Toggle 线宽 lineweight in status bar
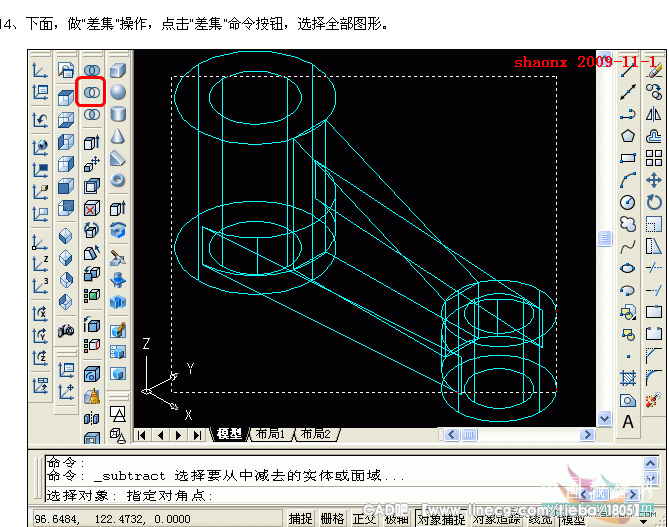 (x=541, y=518)
